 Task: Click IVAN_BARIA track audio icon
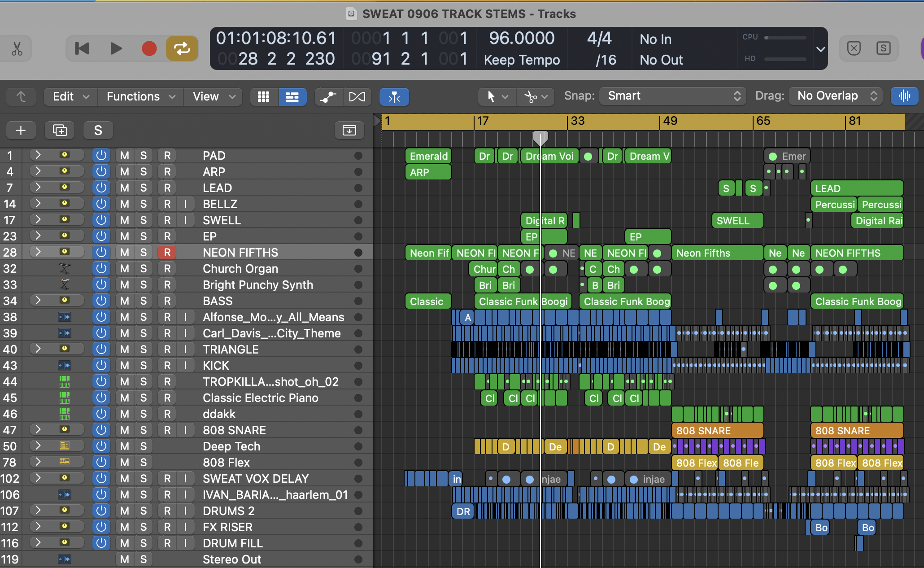(x=65, y=494)
